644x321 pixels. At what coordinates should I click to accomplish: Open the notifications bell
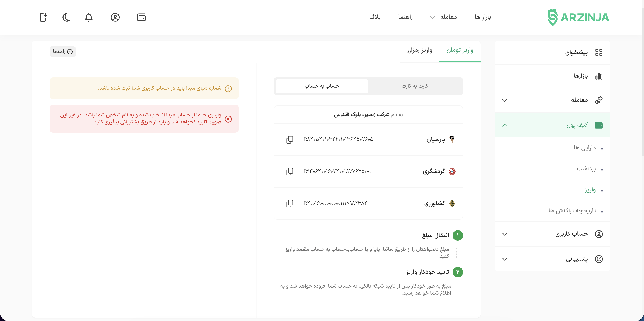pyautogui.click(x=89, y=17)
